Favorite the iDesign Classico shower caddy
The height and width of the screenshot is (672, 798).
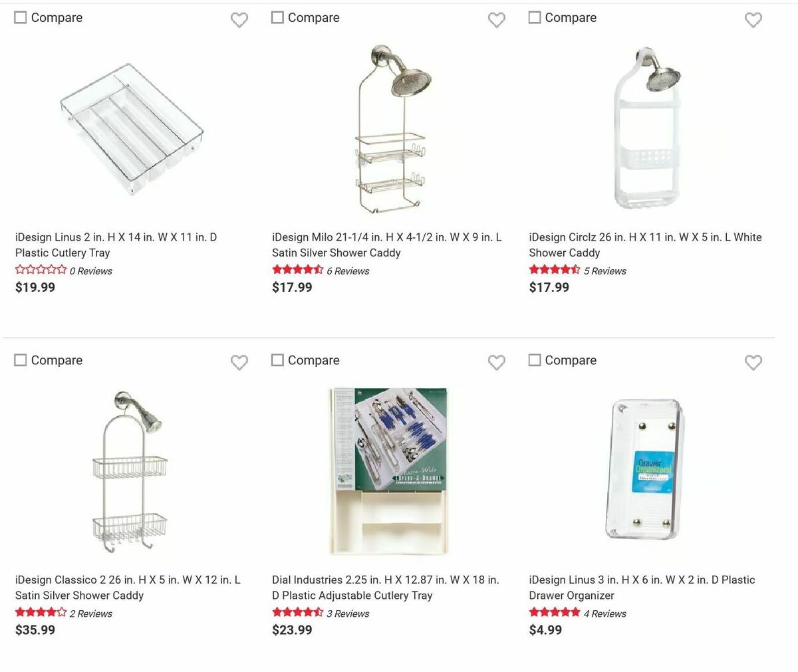[x=239, y=363]
